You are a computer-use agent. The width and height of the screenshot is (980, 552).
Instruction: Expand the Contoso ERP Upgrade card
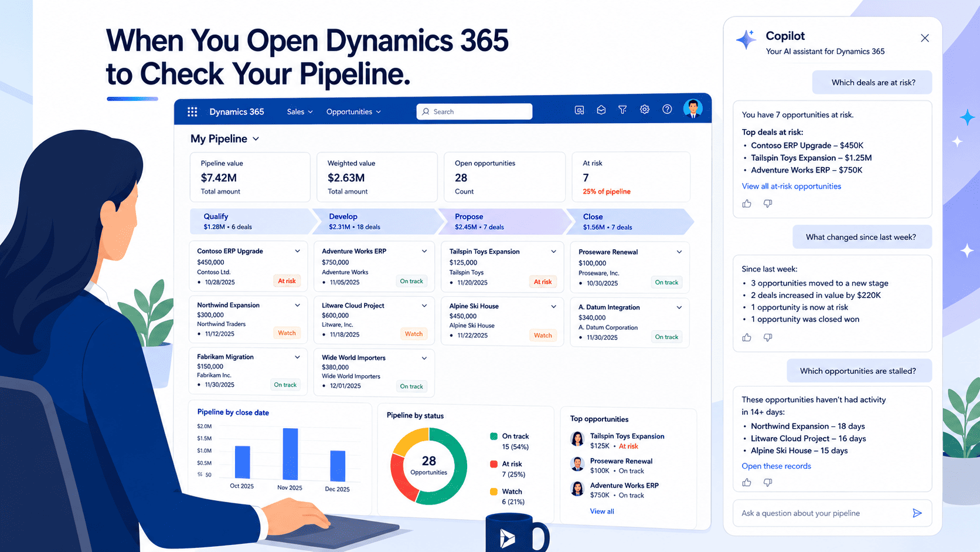297,251
